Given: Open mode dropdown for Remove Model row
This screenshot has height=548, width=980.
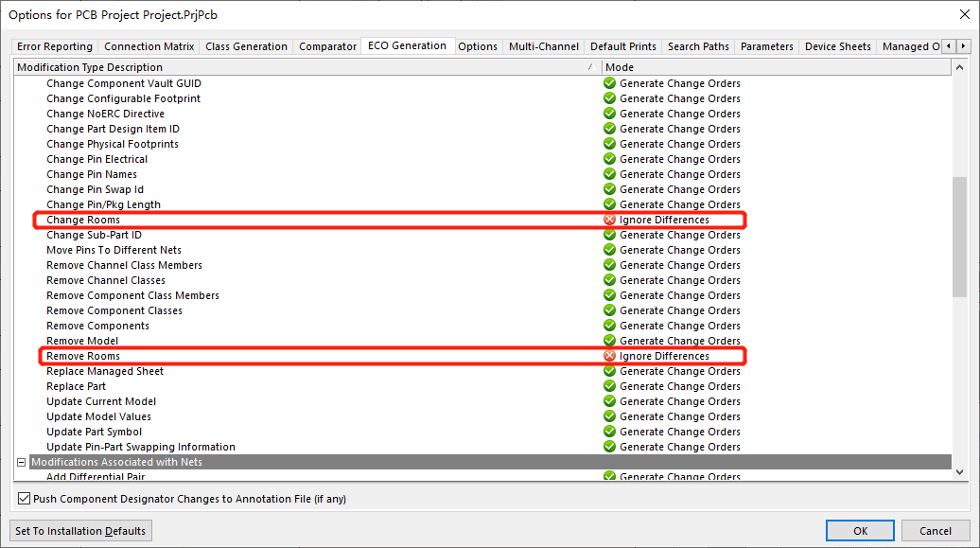Looking at the screenshot, I should coord(680,341).
